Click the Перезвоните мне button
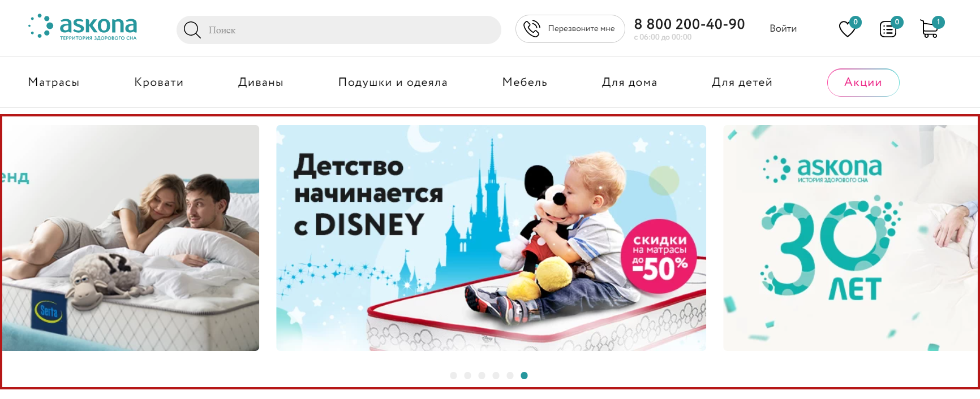 coord(570,28)
